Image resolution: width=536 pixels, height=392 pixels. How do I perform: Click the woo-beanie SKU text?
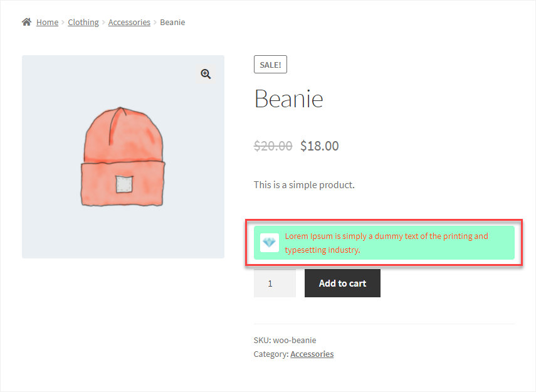[x=294, y=341]
